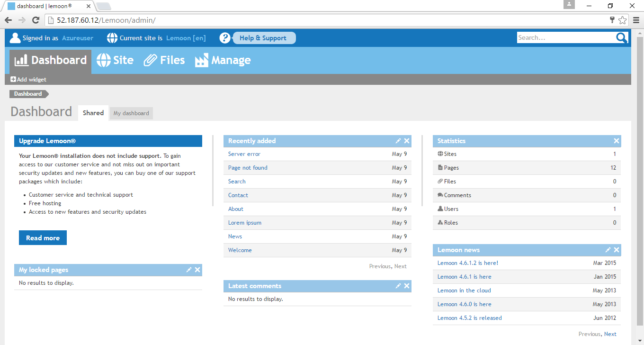Open the Site menu
The width and height of the screenshot is (644, 345).
coord(115,60)
